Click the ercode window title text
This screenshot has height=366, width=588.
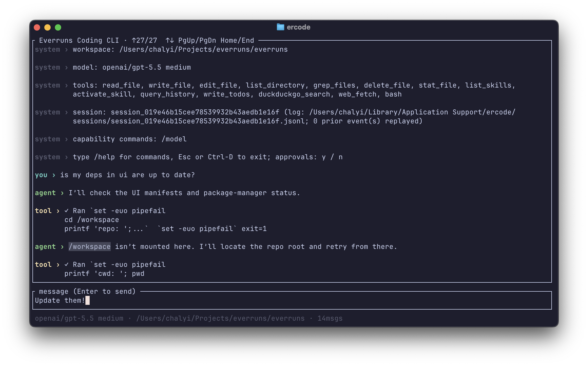point(298,27)
